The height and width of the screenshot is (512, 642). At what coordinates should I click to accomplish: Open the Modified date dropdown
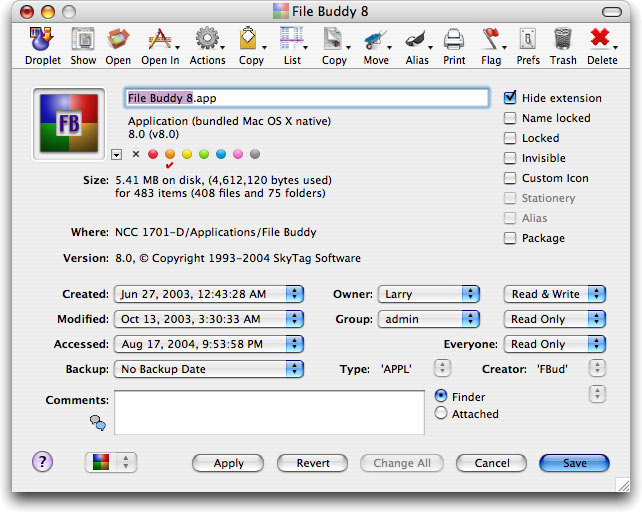click(209, 319)
